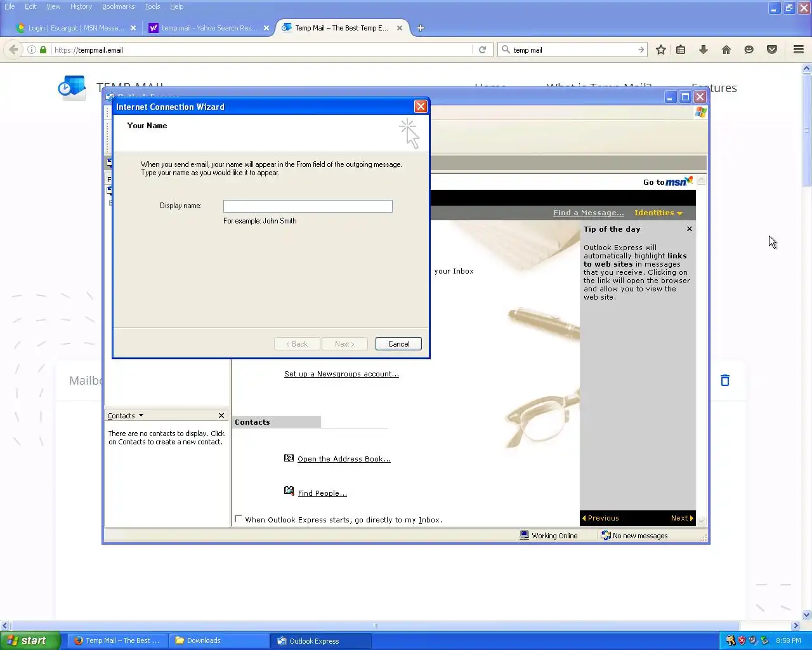Screen dimensions: 812x650
Task: Click the Display name input field
Action: point(308,206)
